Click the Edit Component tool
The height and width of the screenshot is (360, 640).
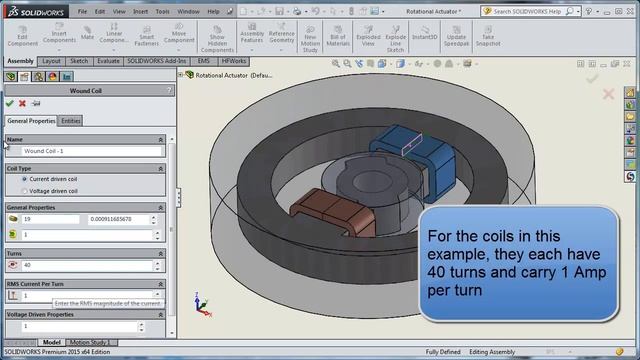[x=22, y=36]
